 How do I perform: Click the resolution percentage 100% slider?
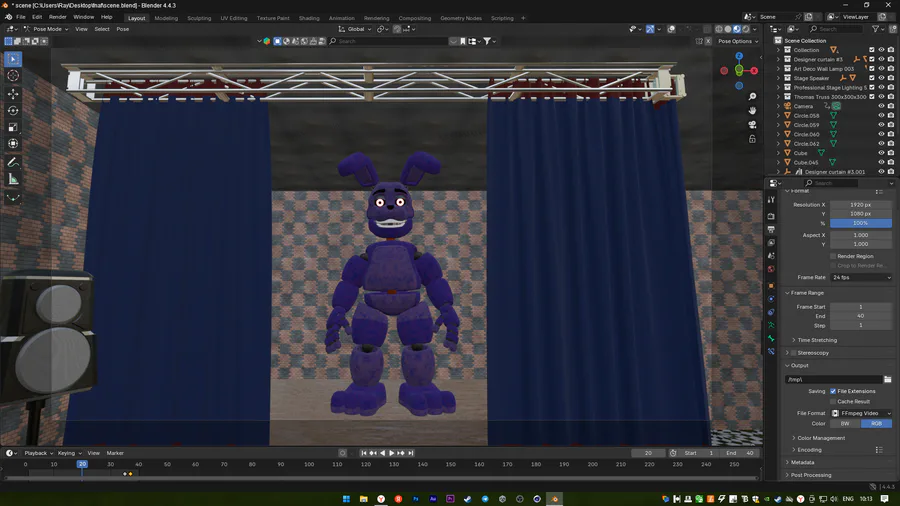(861, 223)
